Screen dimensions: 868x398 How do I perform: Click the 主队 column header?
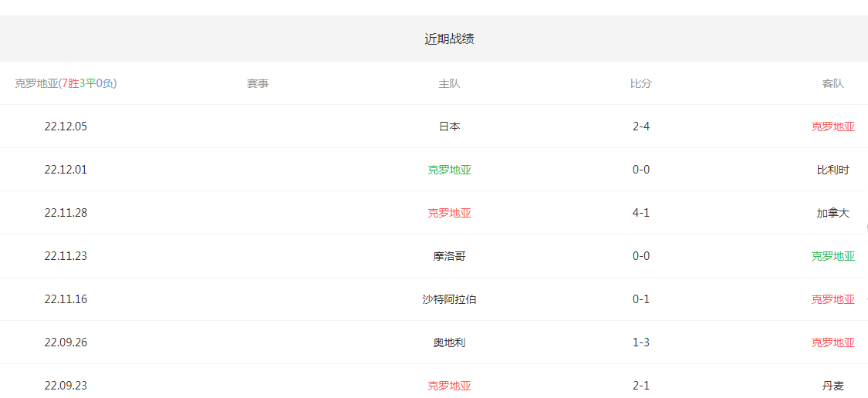449,83
